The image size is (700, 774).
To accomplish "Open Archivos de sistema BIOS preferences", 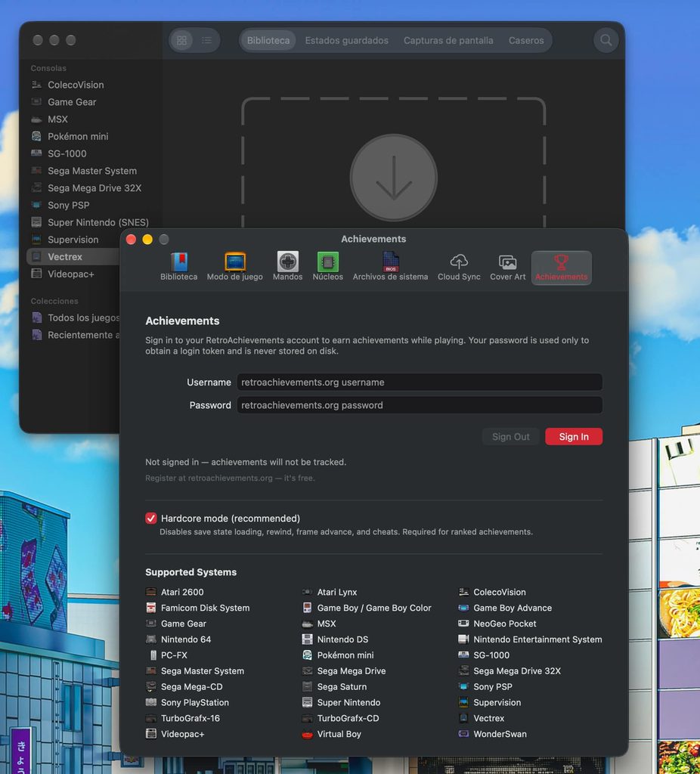I will (x=390, y=267).
